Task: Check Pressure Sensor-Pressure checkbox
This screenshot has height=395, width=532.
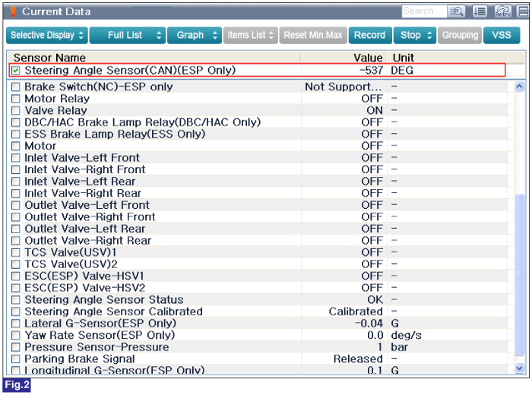Action: 16,347
